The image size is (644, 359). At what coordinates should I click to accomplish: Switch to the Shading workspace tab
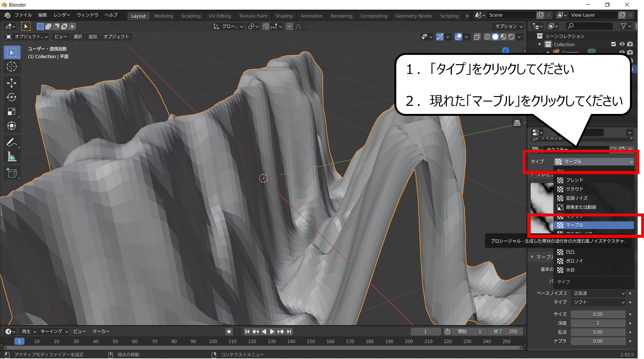[x=284, y=16]
